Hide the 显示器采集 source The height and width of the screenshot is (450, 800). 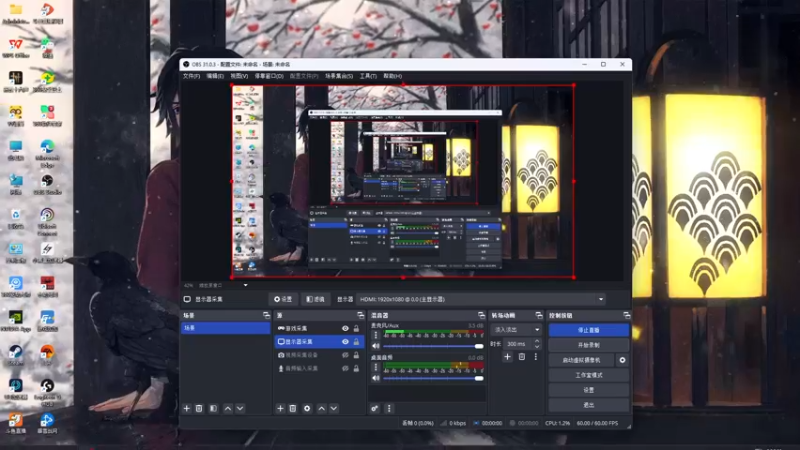coord(345,342)
